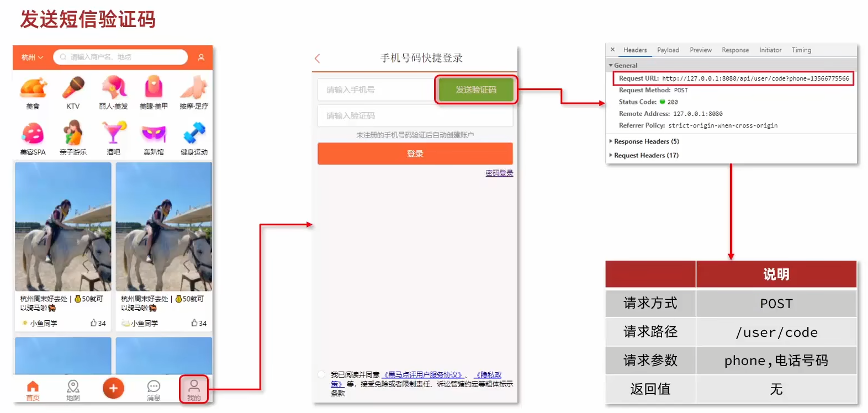This screenshot has height=413, width=868.
Task: Open the 美睫·美甲 nail category icon
Action: tap(154, 87)
